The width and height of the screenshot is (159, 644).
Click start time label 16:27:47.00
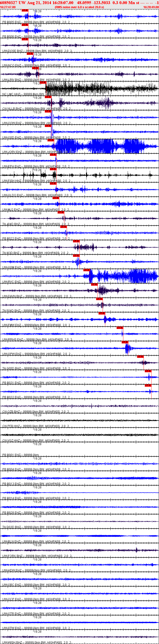(x=8, y=7)
